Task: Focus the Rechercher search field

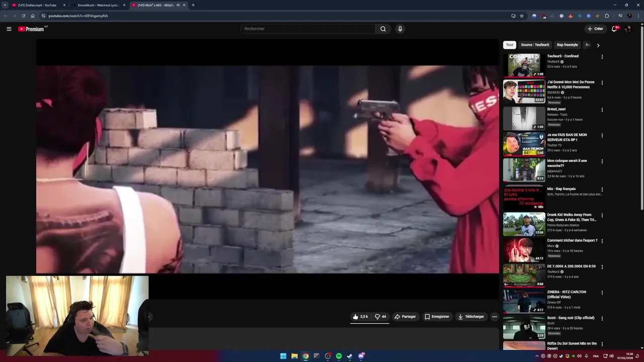Action: (307, 29)
